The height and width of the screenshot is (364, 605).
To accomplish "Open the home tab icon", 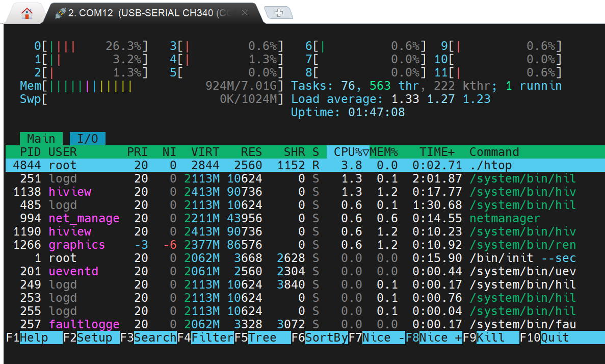I will pyautogui.click(x=27, y=13).
